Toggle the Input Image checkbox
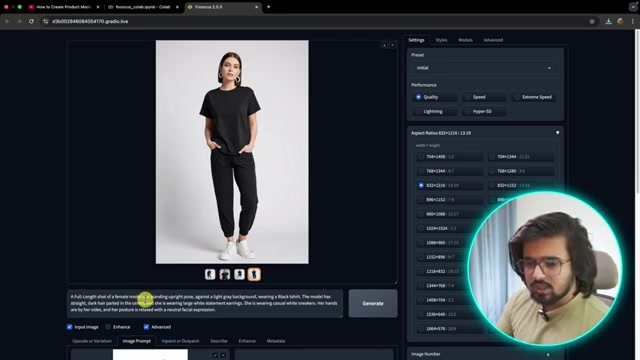640x360 pixels. [69, 327]
